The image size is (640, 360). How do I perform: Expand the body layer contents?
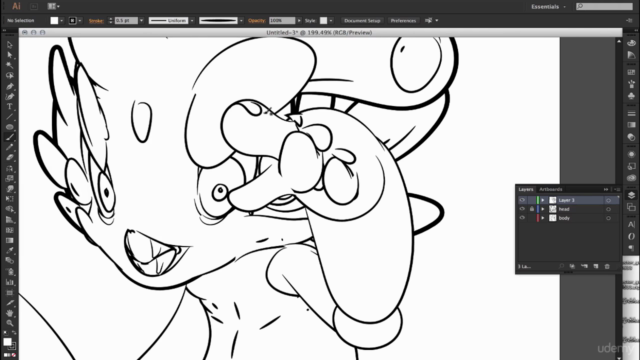(543, 218)
